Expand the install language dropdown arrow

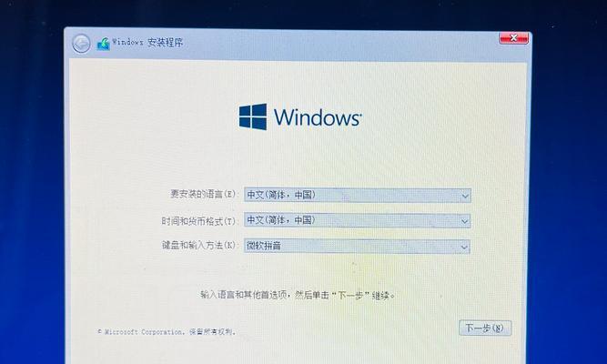[465, 196]
